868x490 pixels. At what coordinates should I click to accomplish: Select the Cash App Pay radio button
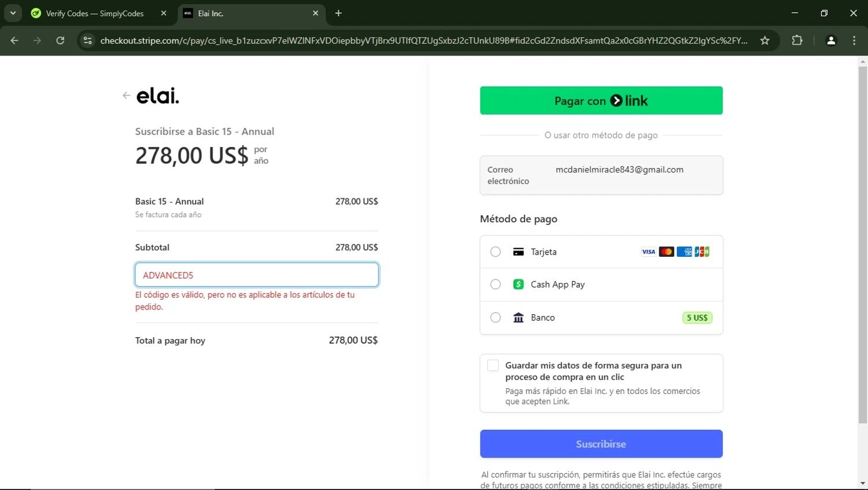[x=495, y=285]
